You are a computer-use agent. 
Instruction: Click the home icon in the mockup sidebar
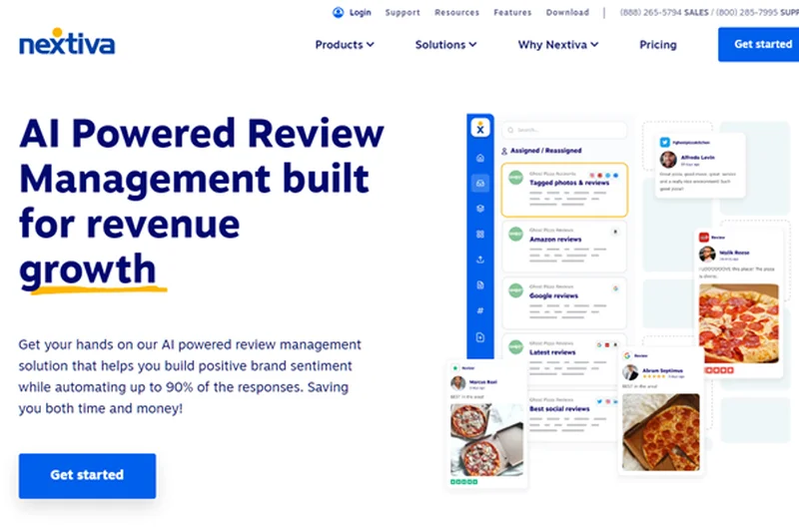pyautogui.click(x=480, y=158)
